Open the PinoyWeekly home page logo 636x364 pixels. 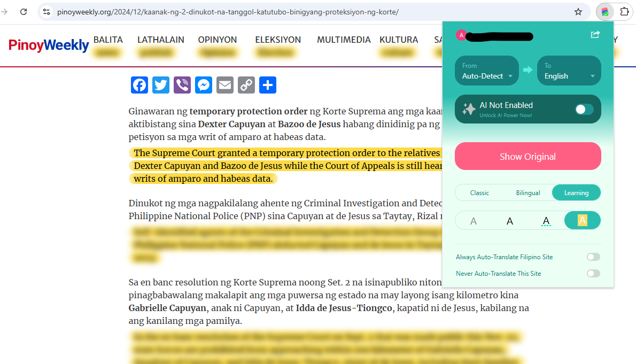48,45
